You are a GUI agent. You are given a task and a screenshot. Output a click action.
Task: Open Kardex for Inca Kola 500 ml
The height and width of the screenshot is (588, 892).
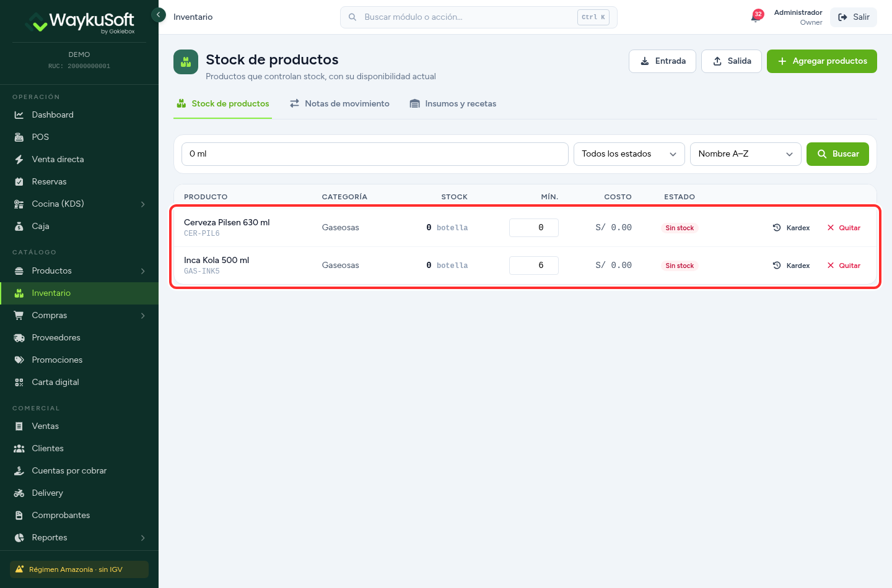[791, 266]
